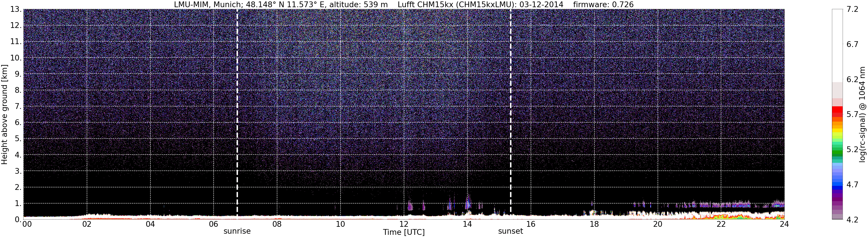Click the colorbar 5.2 value label

[x=852, y=150]
